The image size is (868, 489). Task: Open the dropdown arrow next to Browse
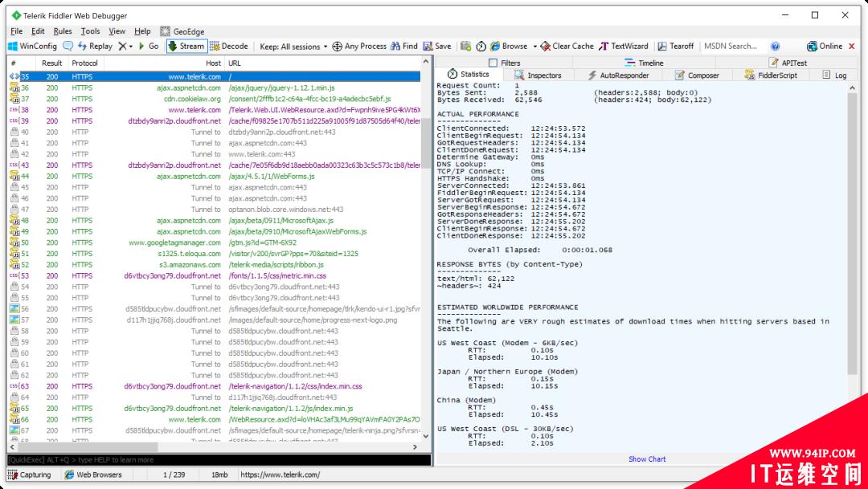[x=534, y=47]
